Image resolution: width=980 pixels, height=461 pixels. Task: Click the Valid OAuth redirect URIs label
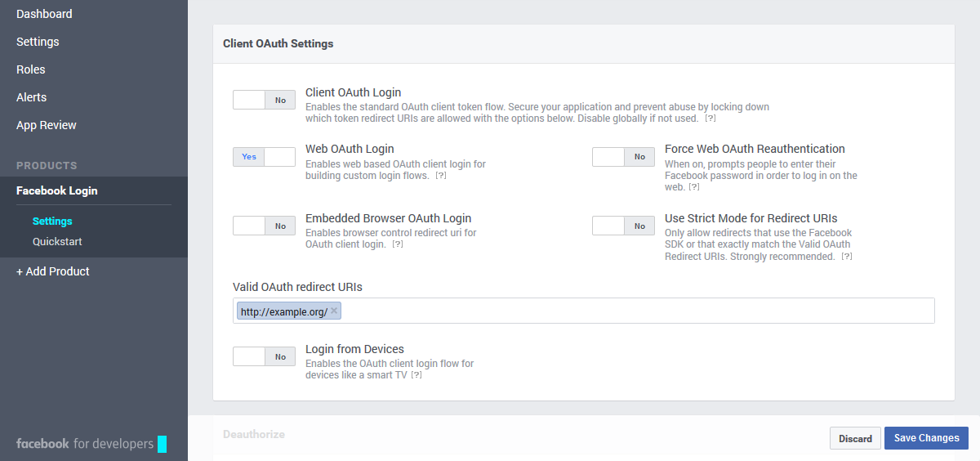(297, 287)
